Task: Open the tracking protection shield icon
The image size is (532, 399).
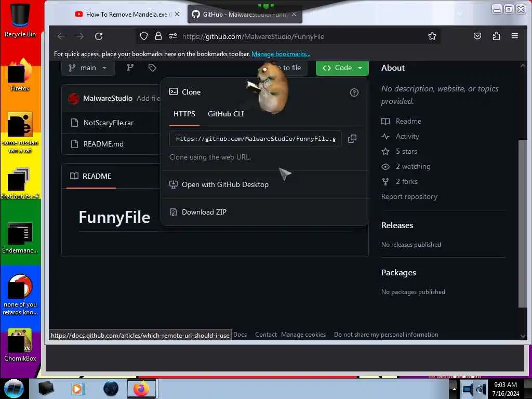Action: pos(144,36)
